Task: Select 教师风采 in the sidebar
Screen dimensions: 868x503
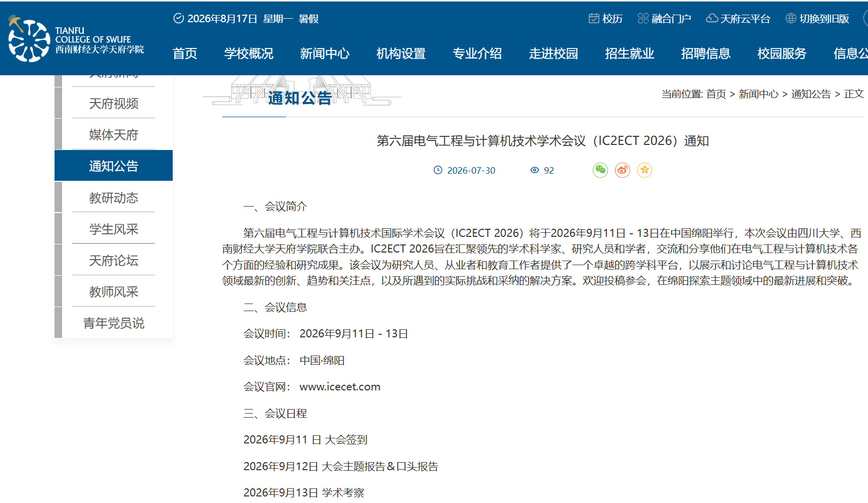Action: 114,291
